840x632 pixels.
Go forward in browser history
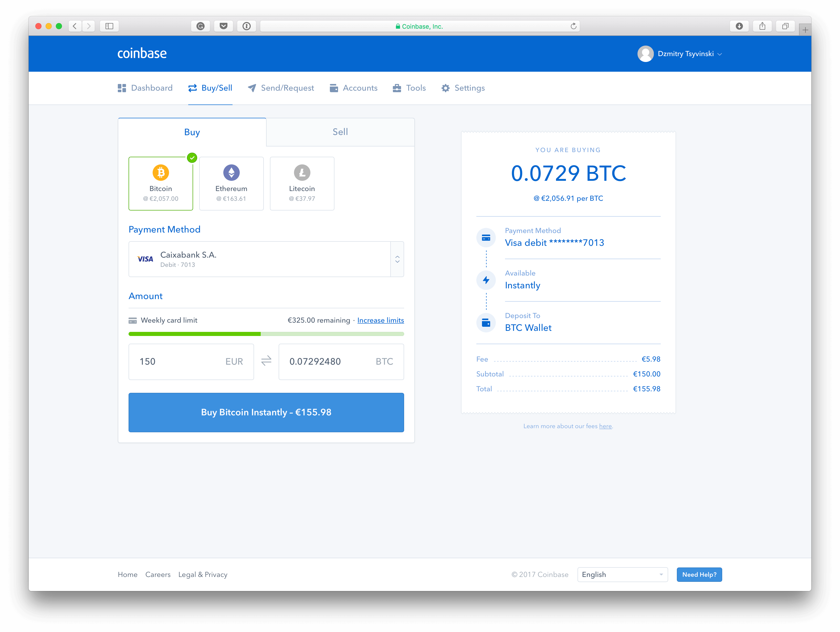click(x=88, y=26)
